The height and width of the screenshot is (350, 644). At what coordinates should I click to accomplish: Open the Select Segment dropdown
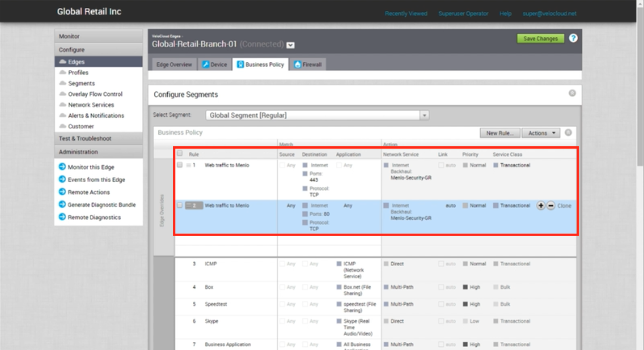tap(424, 115)
